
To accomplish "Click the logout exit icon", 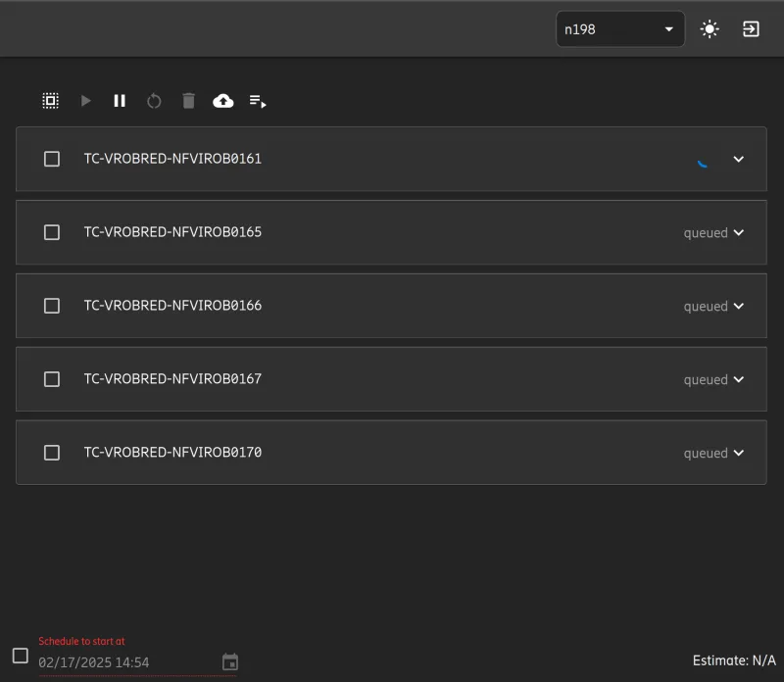I will pyautogui.click(x=751, y=29).
